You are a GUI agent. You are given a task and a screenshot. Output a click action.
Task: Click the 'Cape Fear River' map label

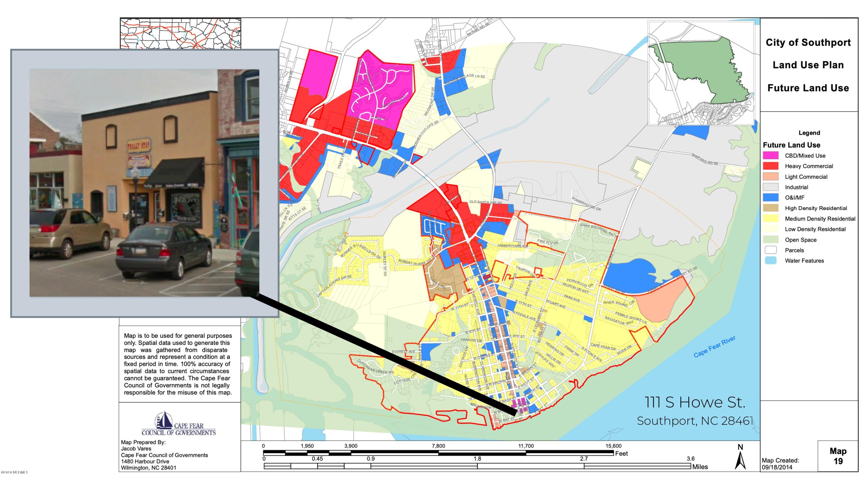(714, 347)
